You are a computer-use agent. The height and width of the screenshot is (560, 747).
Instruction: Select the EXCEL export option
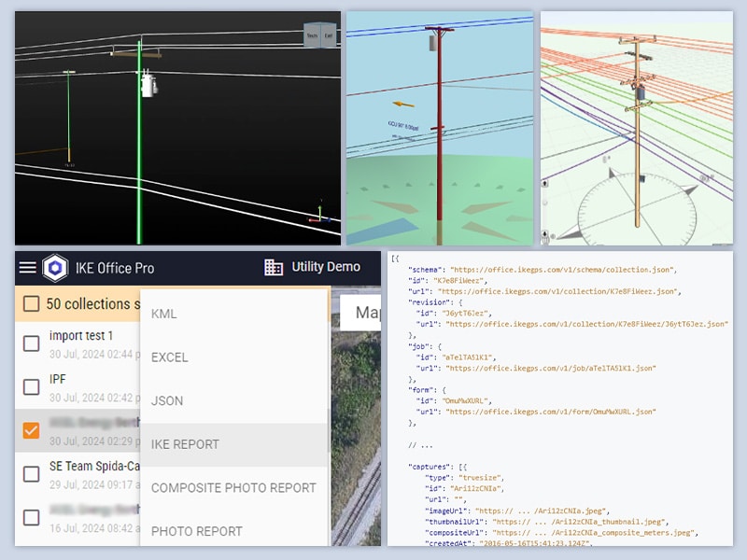(170, 357)
